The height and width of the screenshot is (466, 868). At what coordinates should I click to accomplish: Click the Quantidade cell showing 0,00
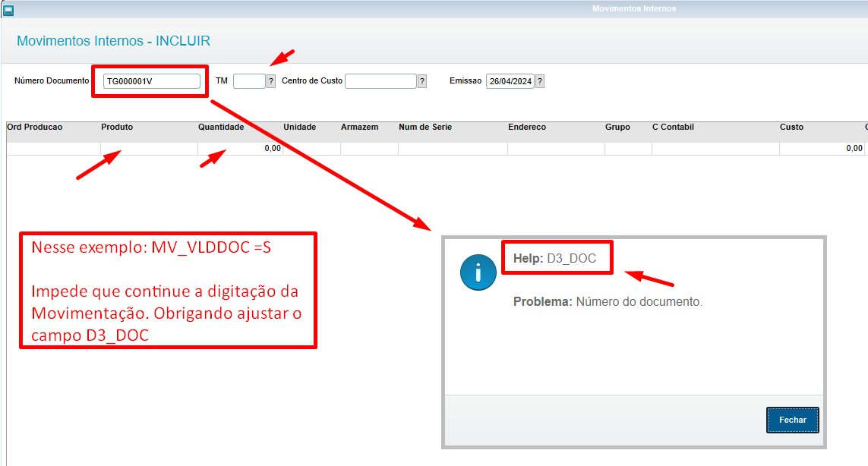(240, 148)
